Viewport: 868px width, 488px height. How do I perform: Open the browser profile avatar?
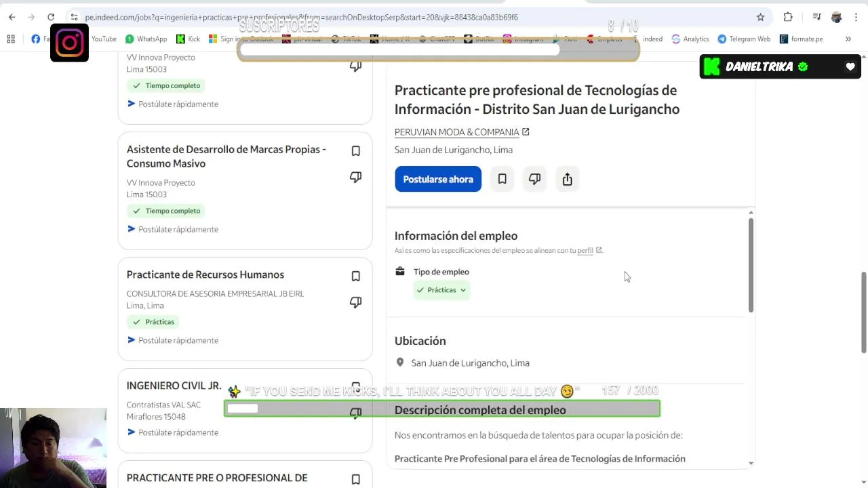point(836,17)
